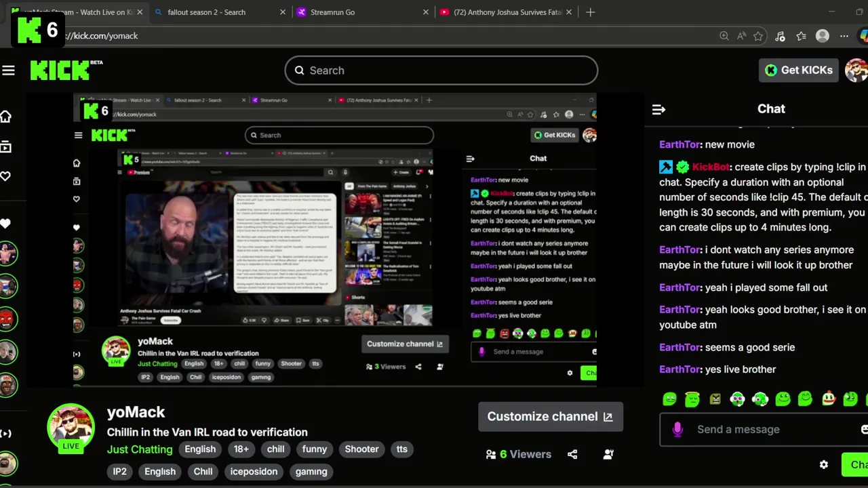Select the chill tag beside 18+
The width and height of the screenshot is (868, 488).
click(x=275, y=449)
